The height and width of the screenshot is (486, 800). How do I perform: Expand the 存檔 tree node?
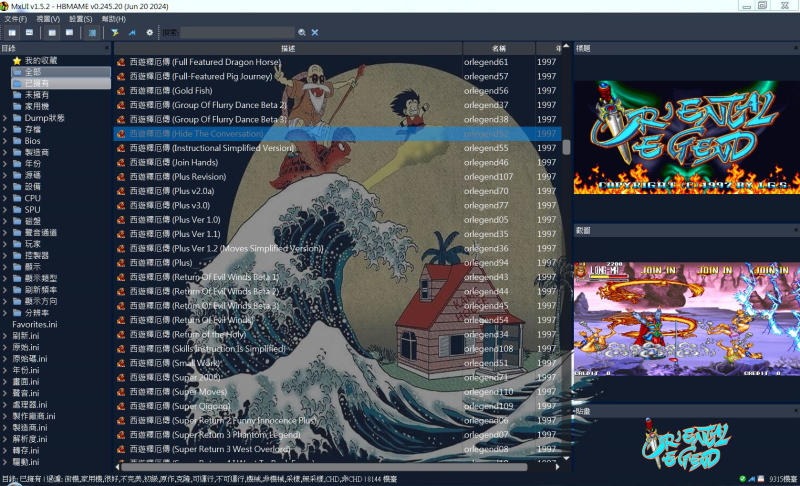point(5,130)
